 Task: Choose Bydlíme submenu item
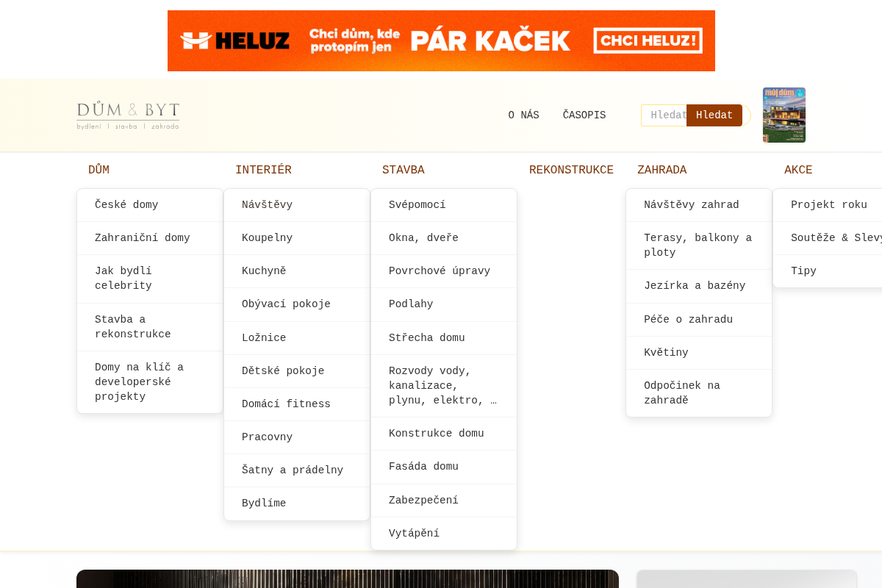click(297, 503)
